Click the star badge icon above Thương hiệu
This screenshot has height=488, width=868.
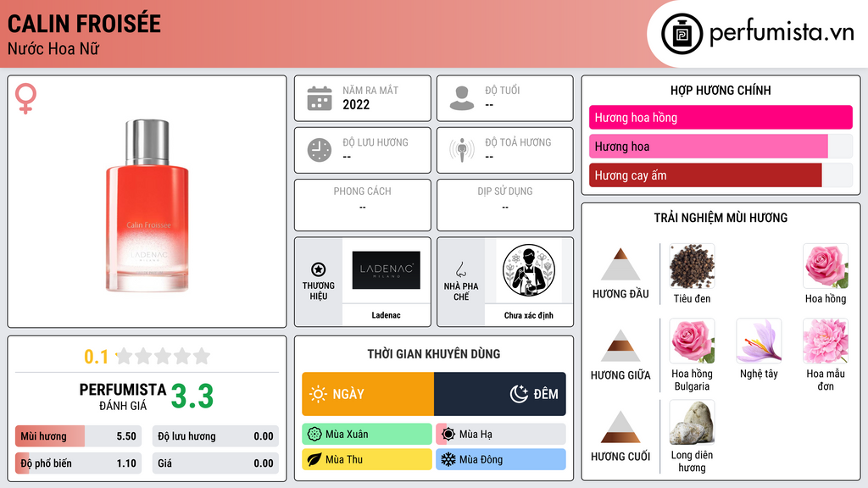[319, 269]
